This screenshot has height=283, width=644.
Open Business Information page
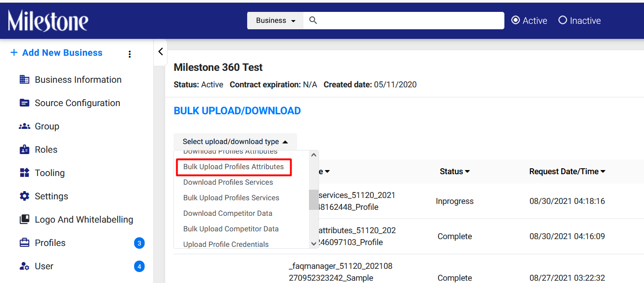[78, 80]
